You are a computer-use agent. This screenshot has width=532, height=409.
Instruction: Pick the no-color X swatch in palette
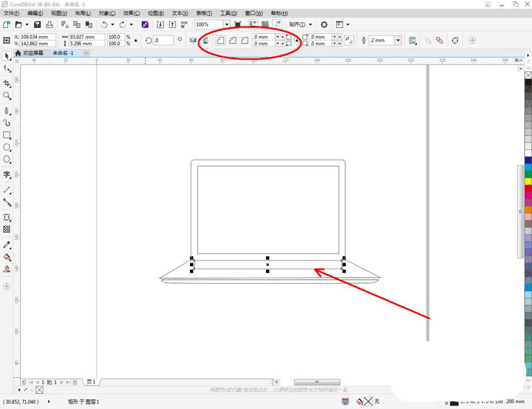(528, 75)
